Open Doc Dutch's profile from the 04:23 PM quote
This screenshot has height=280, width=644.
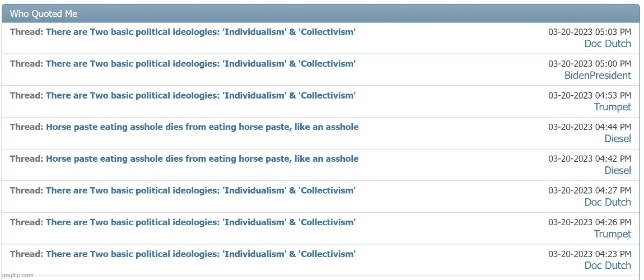[608, 265]
